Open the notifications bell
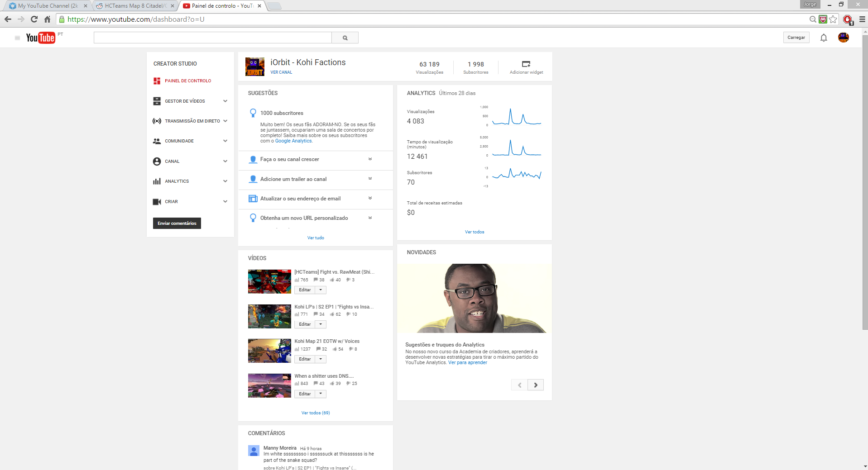 [824, 38]
